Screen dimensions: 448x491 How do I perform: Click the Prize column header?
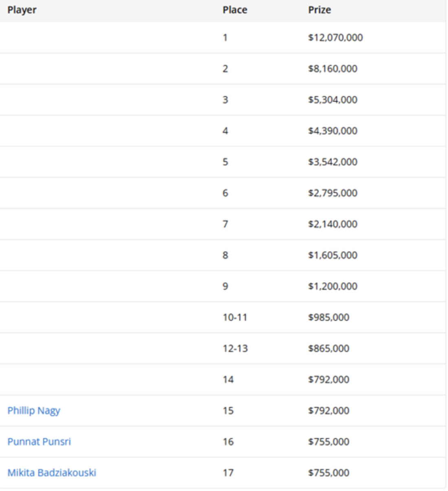(319, 10)
